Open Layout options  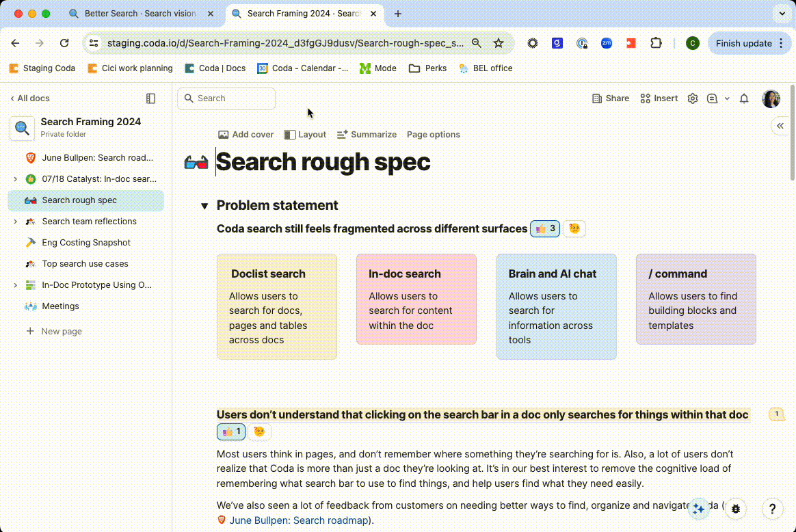tap(304, 135)
